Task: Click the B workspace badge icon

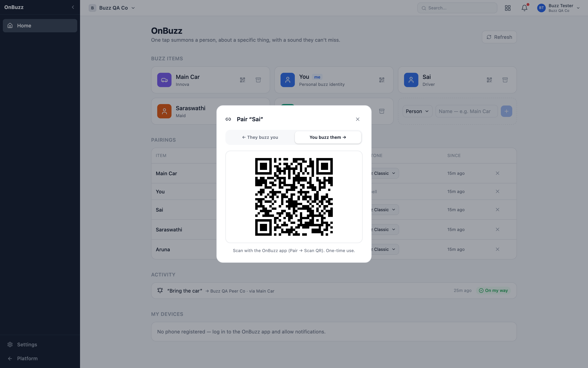Action: tap(92, 8)
